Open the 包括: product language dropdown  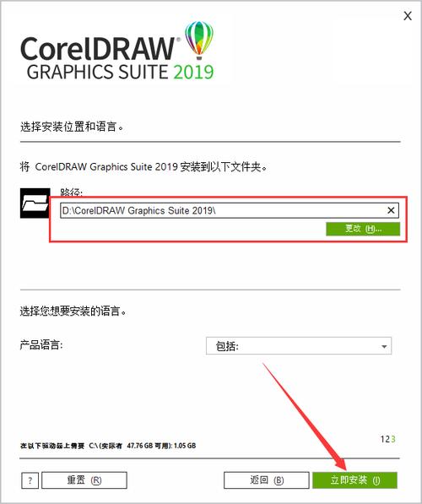[x=299, y=346]
